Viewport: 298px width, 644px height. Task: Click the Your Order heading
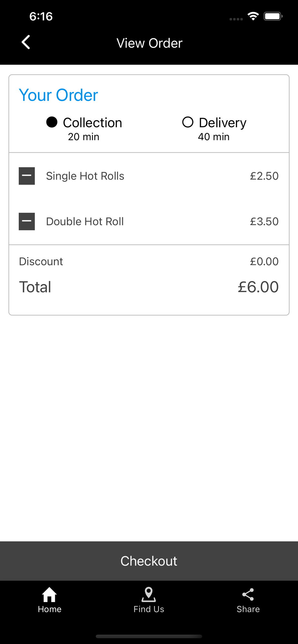(x=58, y=95)
